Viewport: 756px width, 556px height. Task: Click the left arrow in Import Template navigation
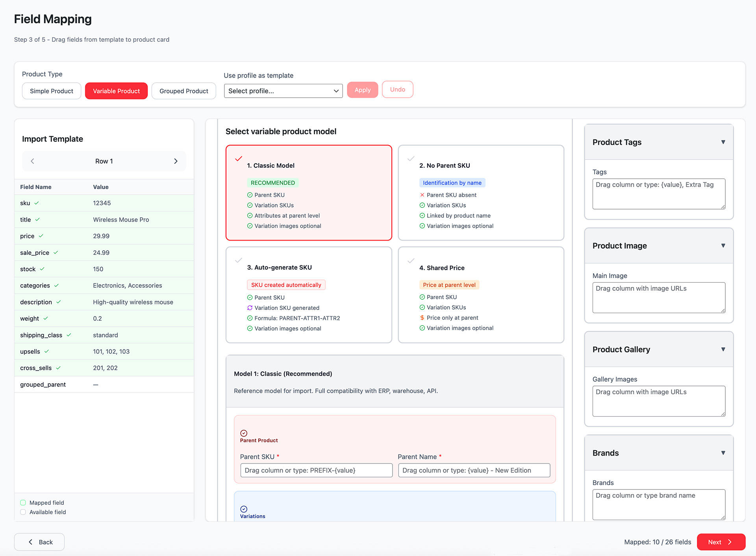[x=32, y=161]
